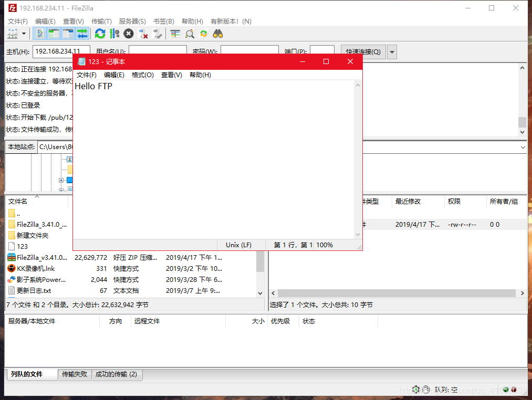This screenshot has height=400, width=532.
Task: Toggle synchronized browsing icon
Action: point(204,34)
